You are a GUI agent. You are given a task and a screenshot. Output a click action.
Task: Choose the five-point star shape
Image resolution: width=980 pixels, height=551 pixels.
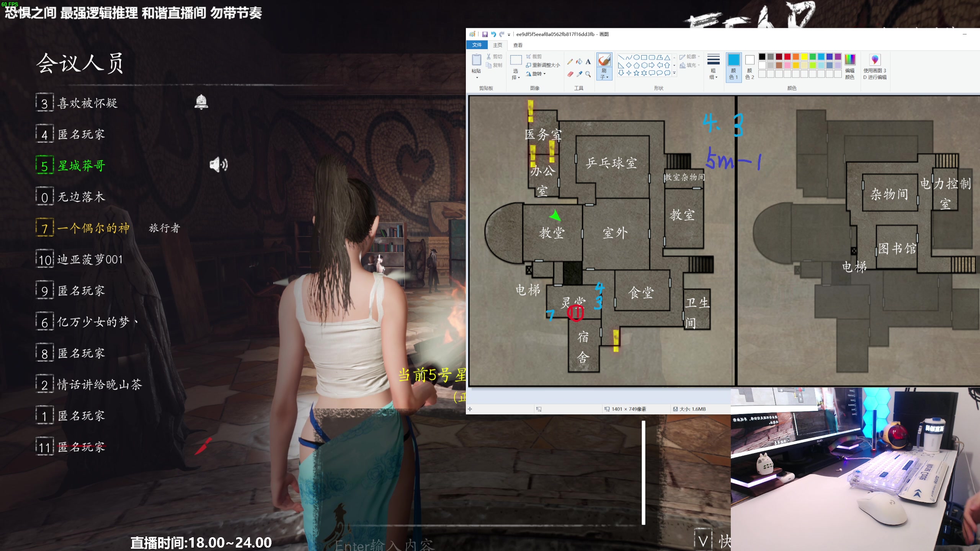coord(636,73)
